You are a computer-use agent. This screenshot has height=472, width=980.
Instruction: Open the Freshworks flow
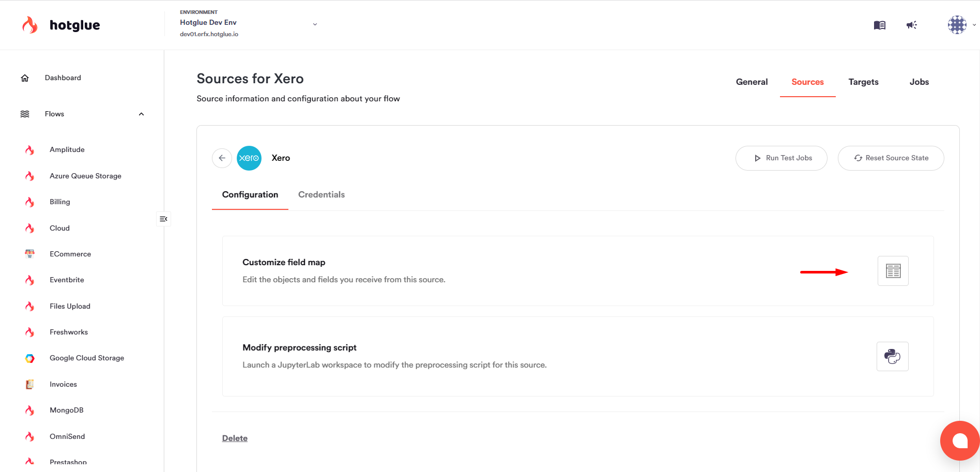69,332
